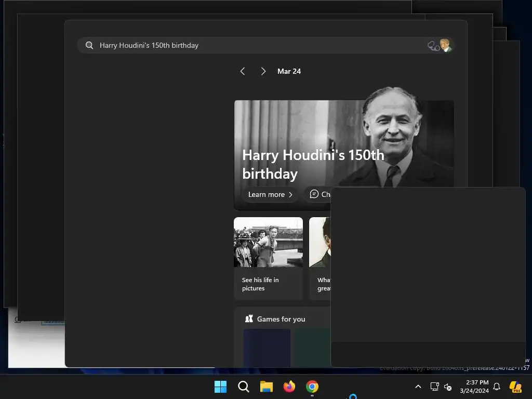
Task: Expand hidden system tray icons chevron
Action: pos(418,387)
